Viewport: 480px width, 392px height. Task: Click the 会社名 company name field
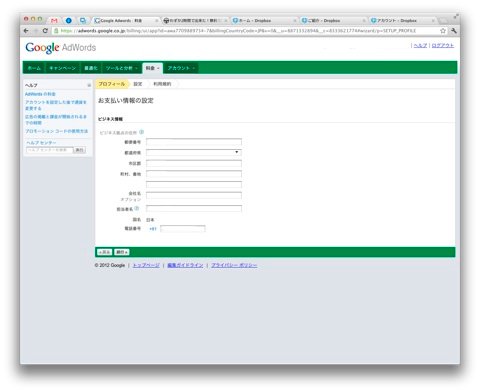point(194,195)
